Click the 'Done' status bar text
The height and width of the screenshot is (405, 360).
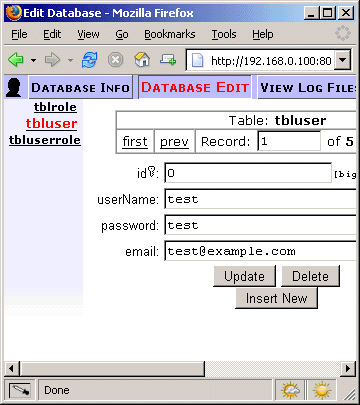pyautogui.click(x=57, y=390)
